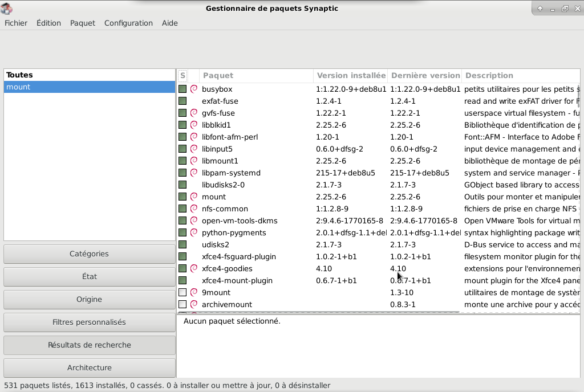Toggle the status box for exfat-fuse
This screenshot has height=392, width=584.
click(x=182, y=101)
